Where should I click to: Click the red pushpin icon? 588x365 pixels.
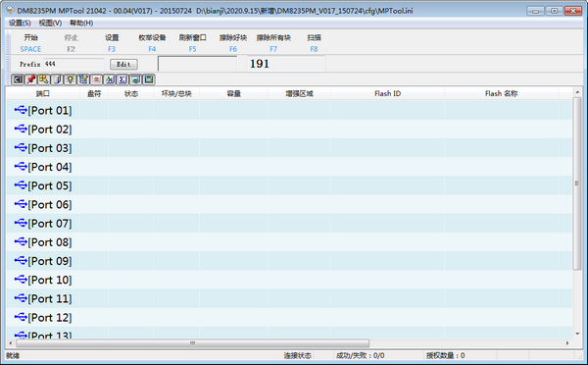click(x=30, y=79)
